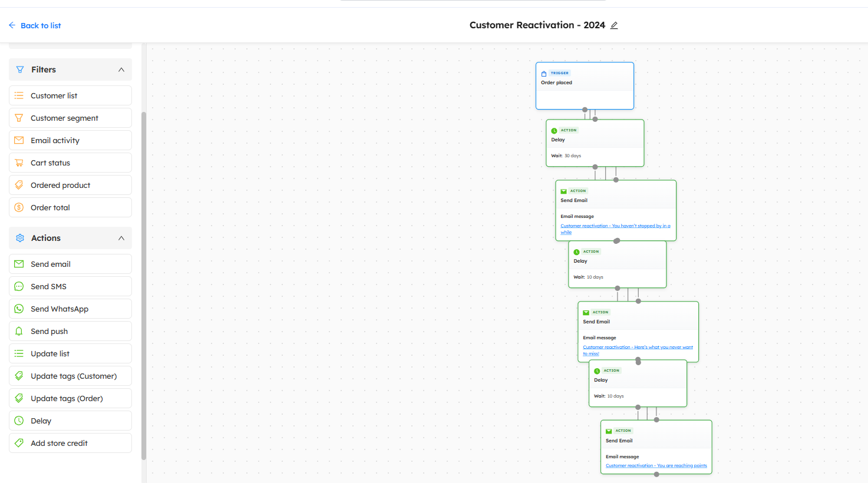
Task: Open 'You haven't stopped by' email link
Action: click(x=615, y=226)
